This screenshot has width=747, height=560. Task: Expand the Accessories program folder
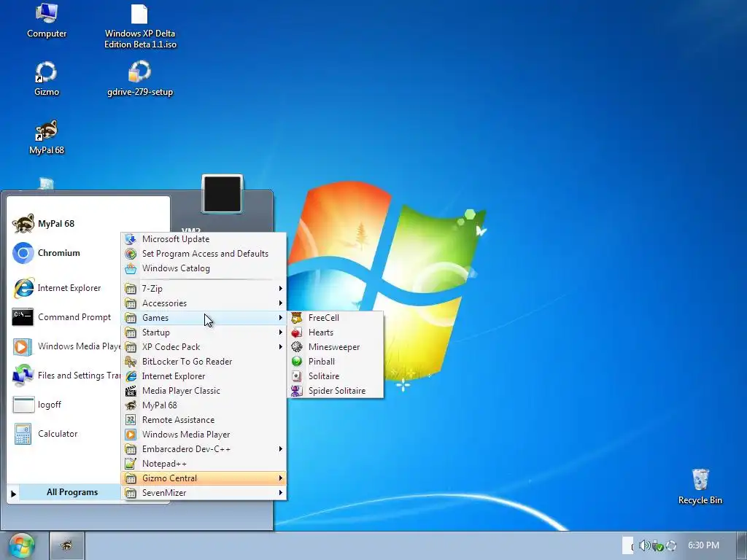[x=204, y=303]
